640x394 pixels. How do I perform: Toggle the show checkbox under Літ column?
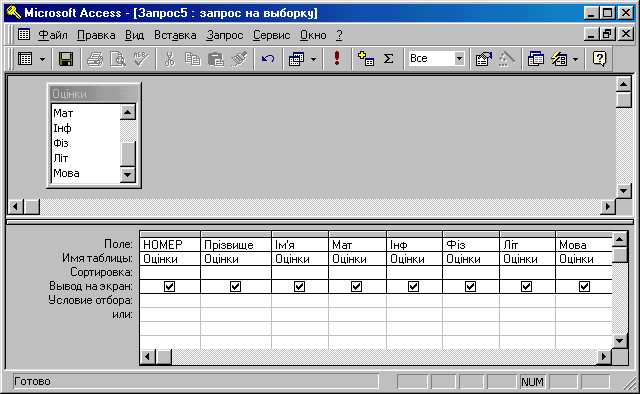tap(527, 287)
